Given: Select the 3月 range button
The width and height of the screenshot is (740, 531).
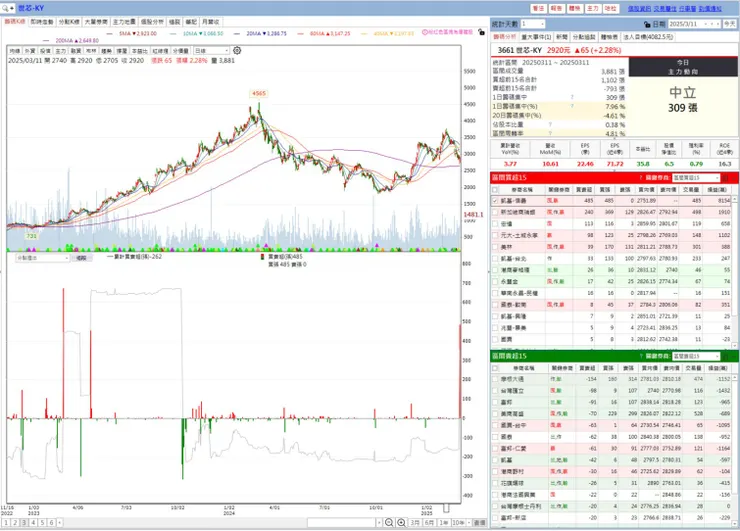Looking at the screenshot, I should click(x=414, y=523).
